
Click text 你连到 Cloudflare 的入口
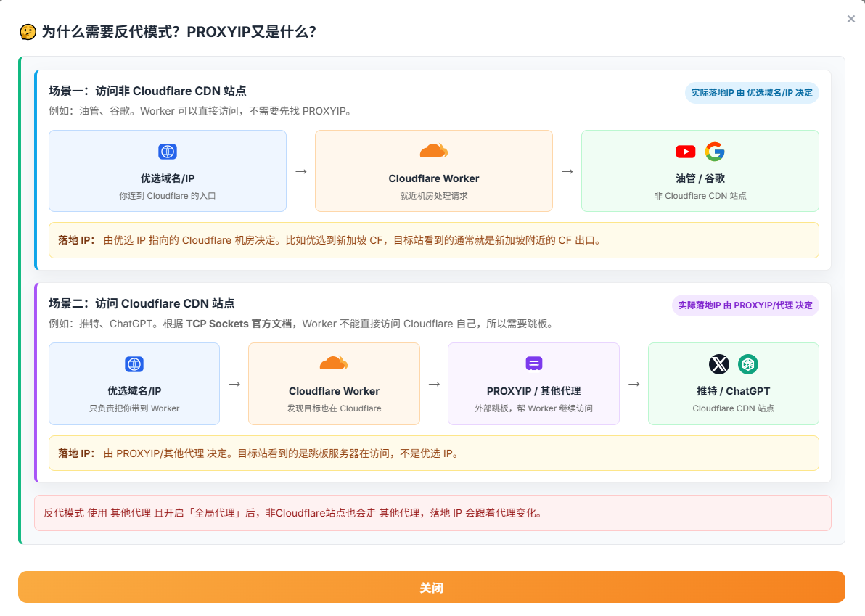click(167, 196)
